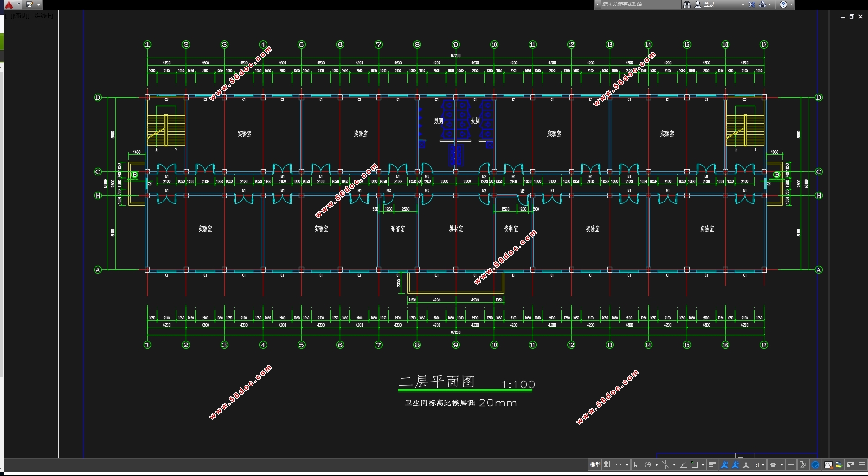Click the Save As quick-access icon
Viewport: 868px width, 476px height.
(30, 4)
